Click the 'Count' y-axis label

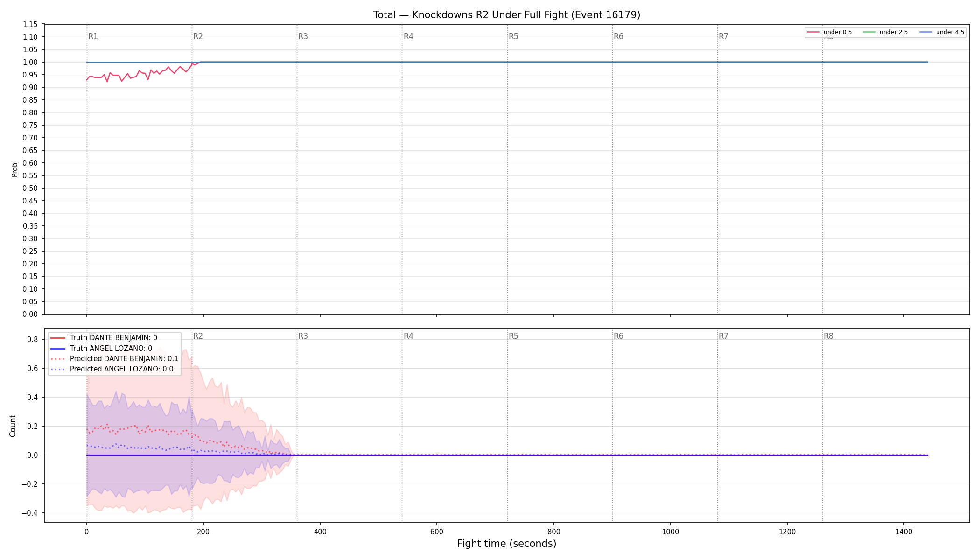[13, 426]
